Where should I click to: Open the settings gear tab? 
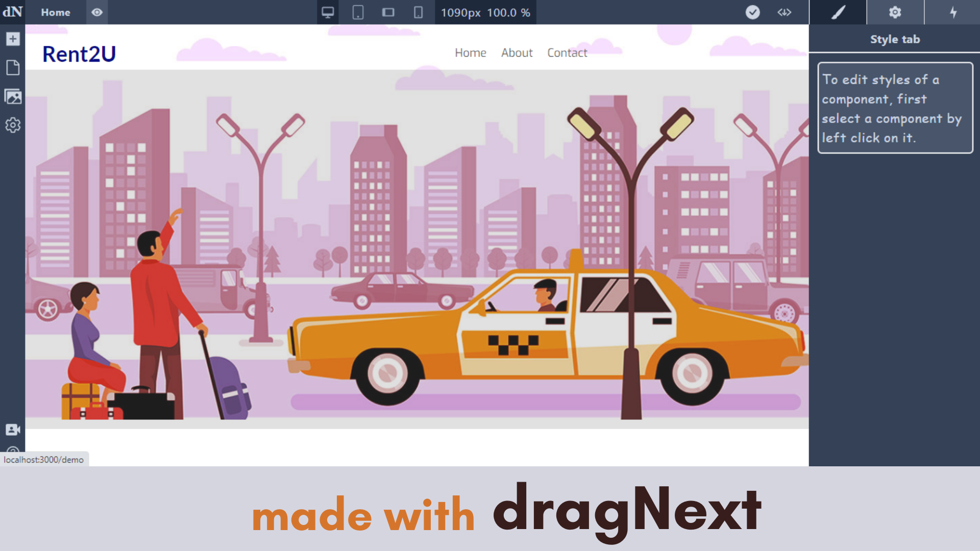pyautogui.click(x=895, y=12)
